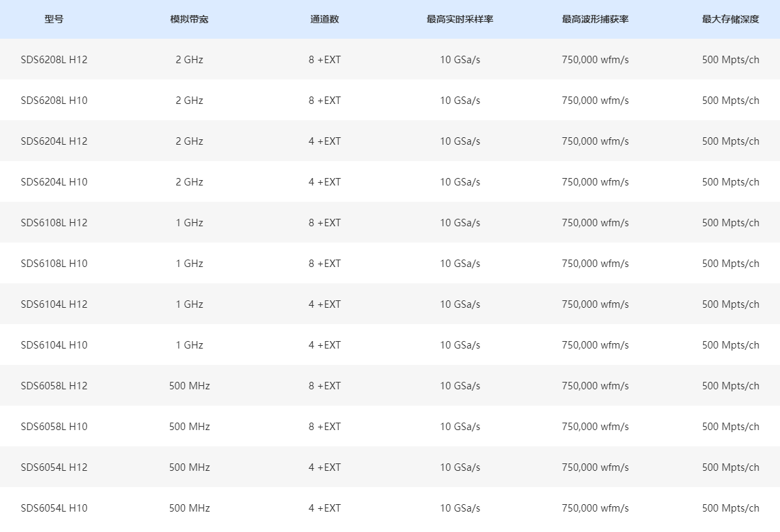Select model SDS6058L H10

(x=54, y=427)
